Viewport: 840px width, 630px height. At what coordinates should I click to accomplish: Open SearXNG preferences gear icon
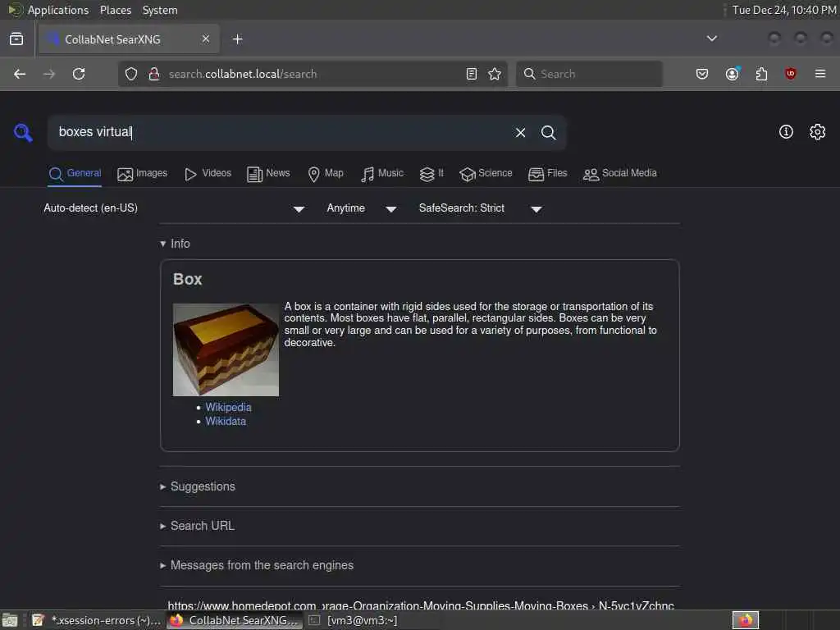point(817,132)
